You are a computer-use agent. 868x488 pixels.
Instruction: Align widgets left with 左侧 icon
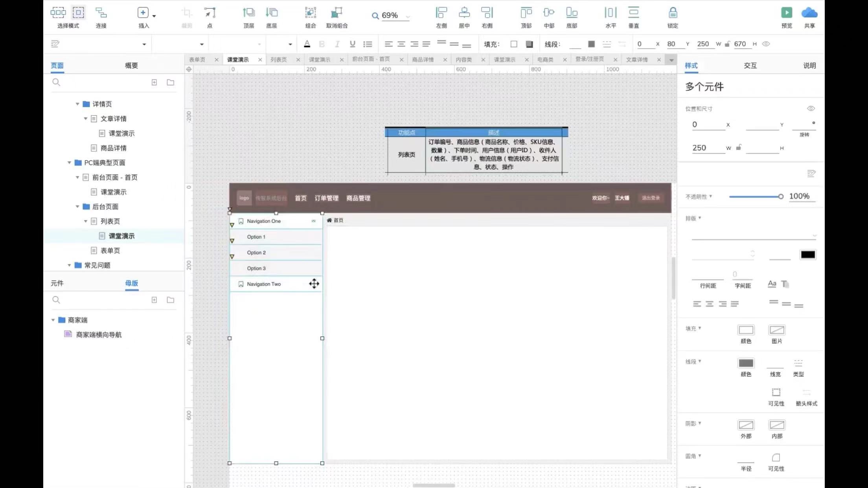pos(441,13)
